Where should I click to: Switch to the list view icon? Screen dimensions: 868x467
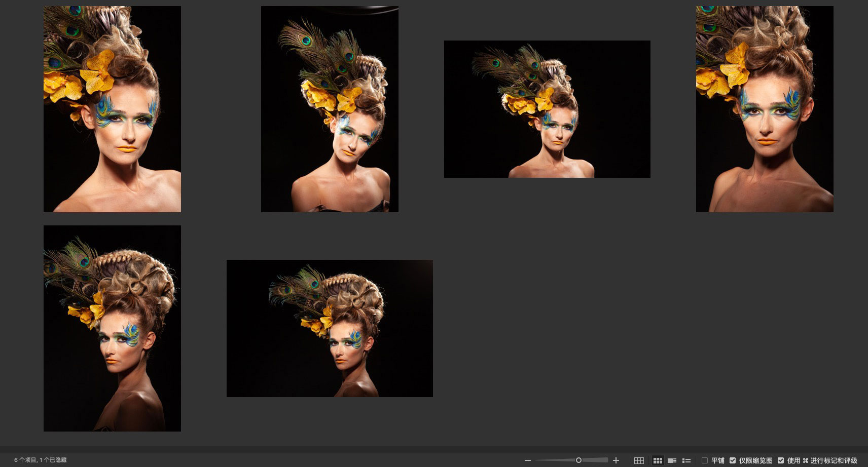point(686,460)
